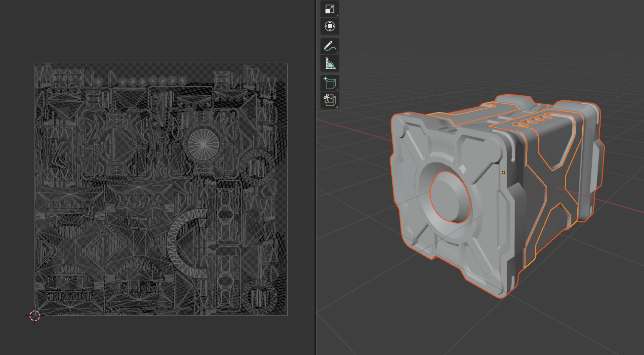Click the 2D cursor in the UV editor
The height and width of the screenshot is (355, 644).
(35, 316)
